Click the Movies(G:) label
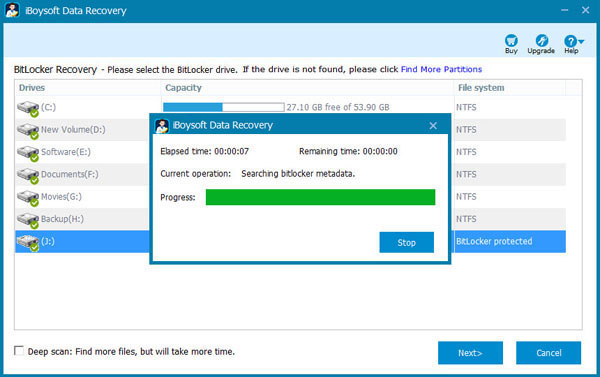Image resolution: width=600 pixels, height=377 pixels. coord(61,197)
